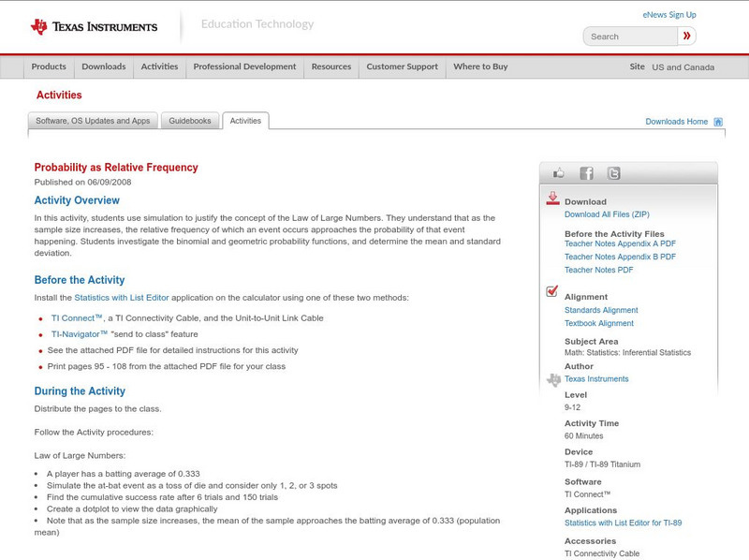Switch to the Guidebooks tab
The image size is (749, 560).
[190, 121]
